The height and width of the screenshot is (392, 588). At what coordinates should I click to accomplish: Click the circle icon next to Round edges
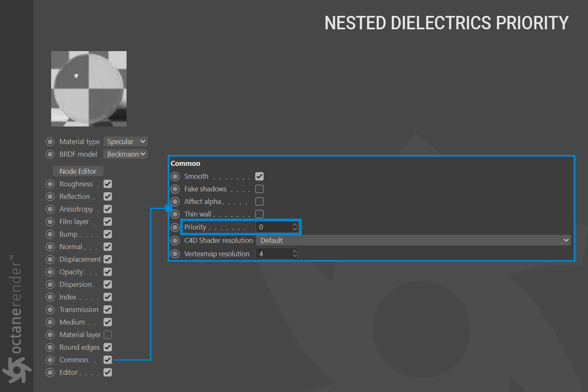50,347
